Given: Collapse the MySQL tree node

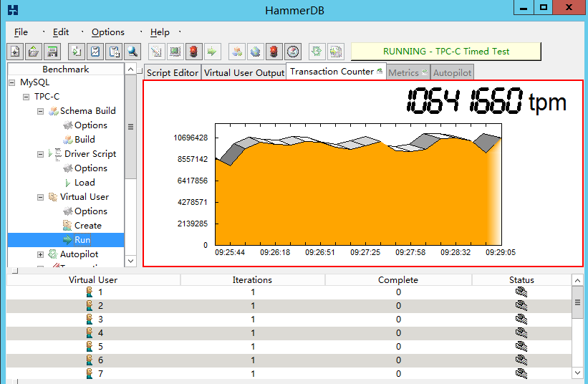Looking at the screenshot, I should click(12, 82).
